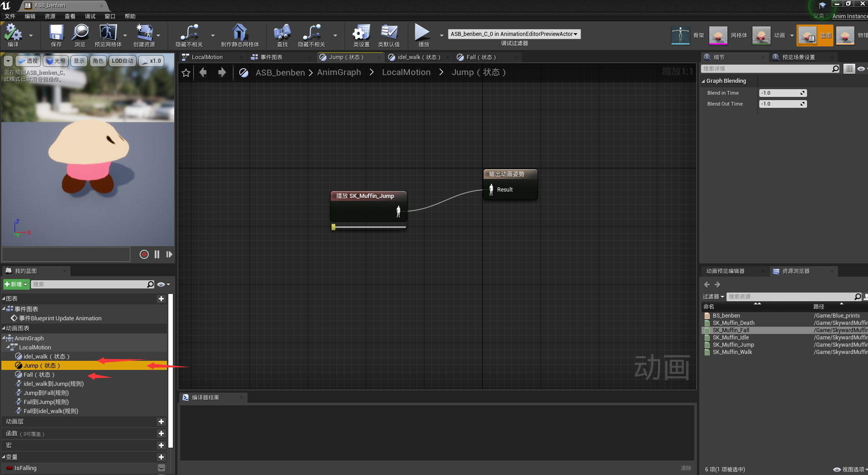This screenshot has height=475, width=868.
Task: Open the Debug (调试) menu
Action: pos(90,16)
